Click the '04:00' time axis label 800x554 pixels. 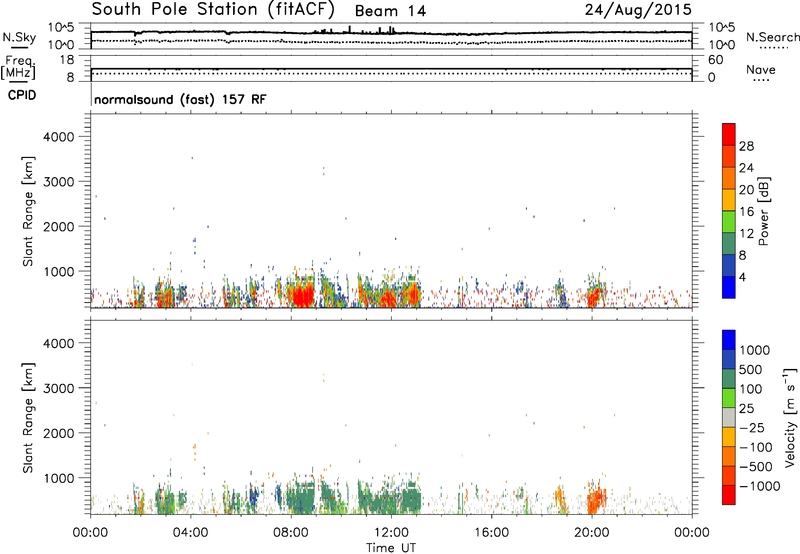(x=191, y=533)
